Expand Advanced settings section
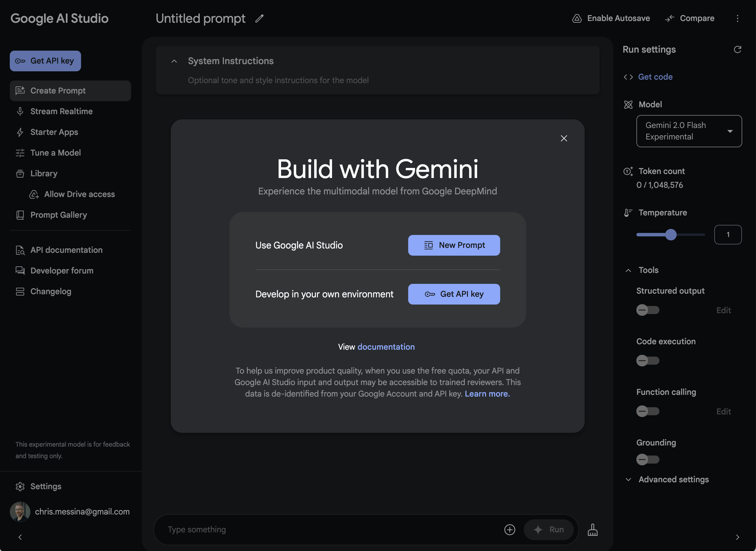Image resolution: width=756 pixels, height=551 pixels. tap(673, 479)
